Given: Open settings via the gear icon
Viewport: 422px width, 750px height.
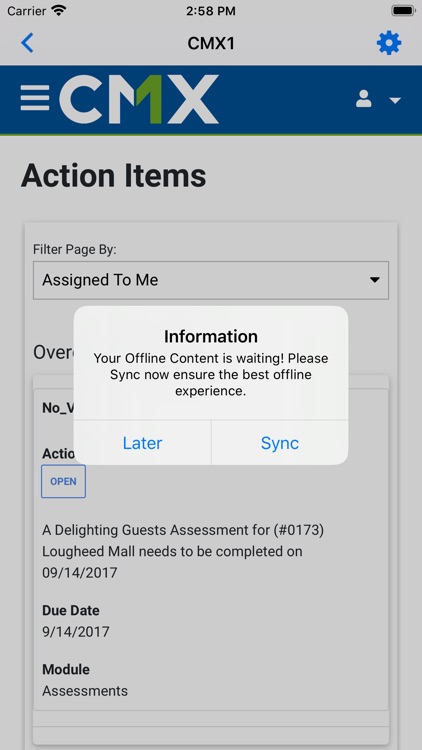Looking at the screenshot, I should (389, 44).
